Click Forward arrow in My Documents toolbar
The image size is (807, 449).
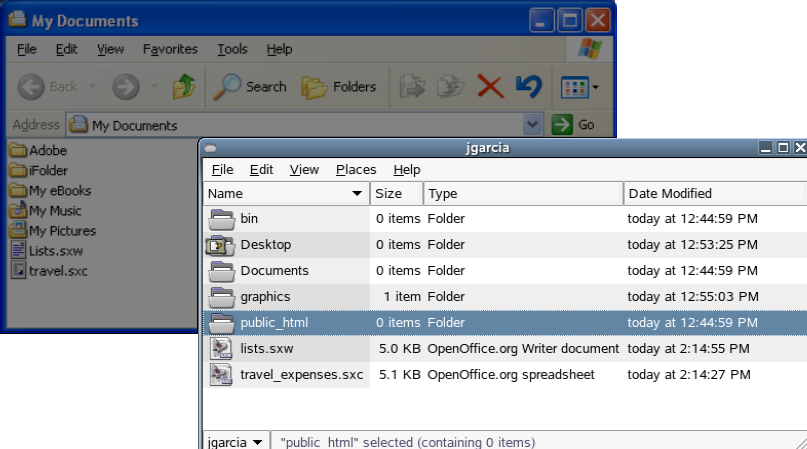pyautogui.click(x=126, y=87)
